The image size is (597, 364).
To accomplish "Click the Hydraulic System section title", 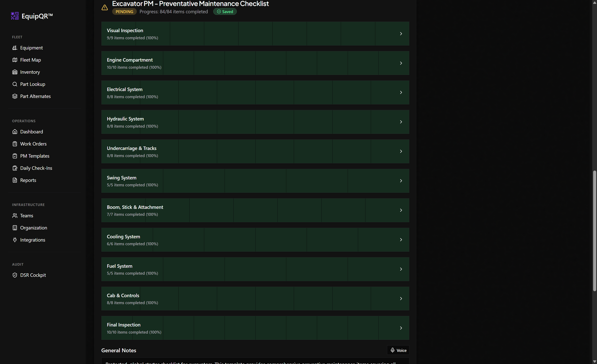I will pos(125,119).
